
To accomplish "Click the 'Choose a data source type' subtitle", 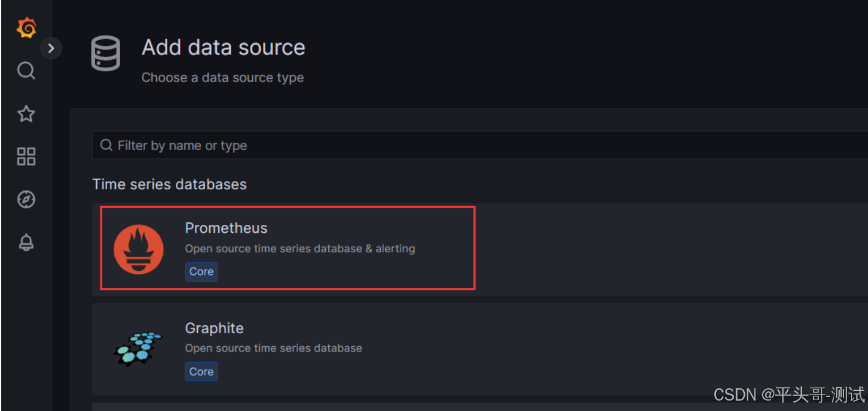I will (222, 78).
